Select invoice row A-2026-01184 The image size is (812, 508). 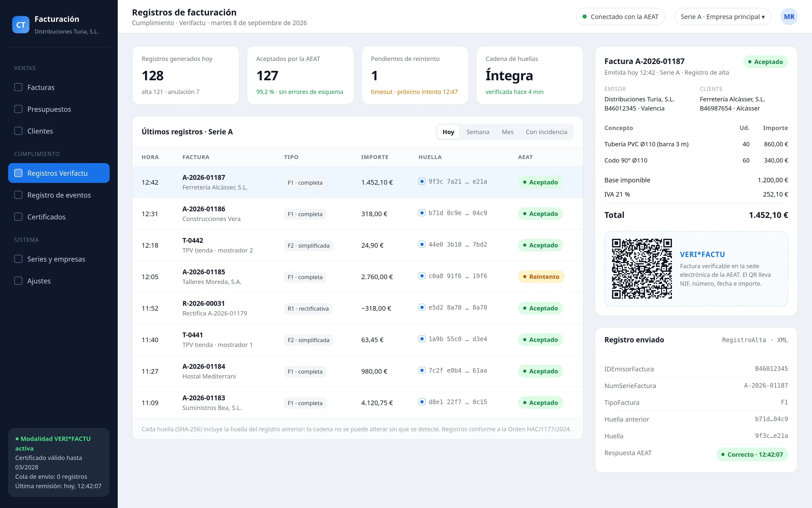tap(358, 371)
